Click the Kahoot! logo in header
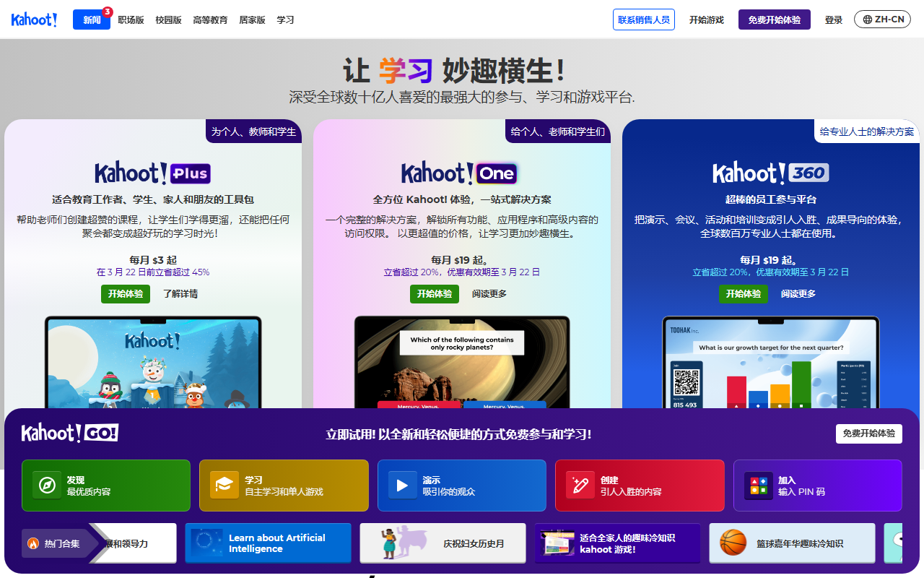This screenshot has width=924, height=578. point(34,20)
